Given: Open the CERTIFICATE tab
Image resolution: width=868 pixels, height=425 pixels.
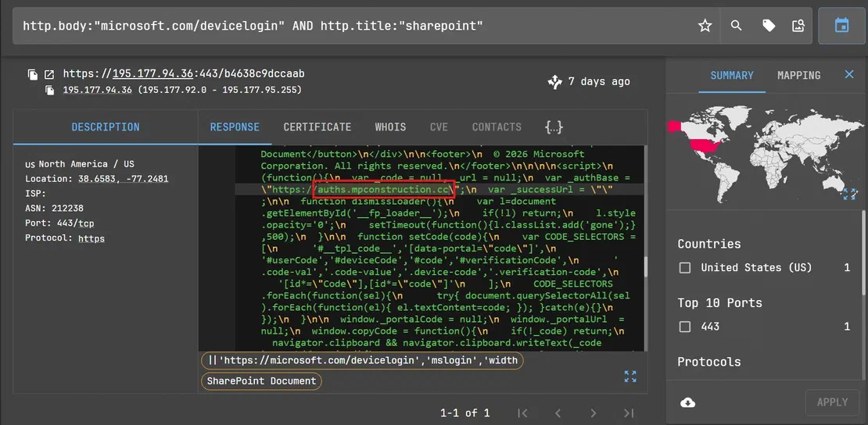Looking at the screenshot, I should [x=317, y=127].
